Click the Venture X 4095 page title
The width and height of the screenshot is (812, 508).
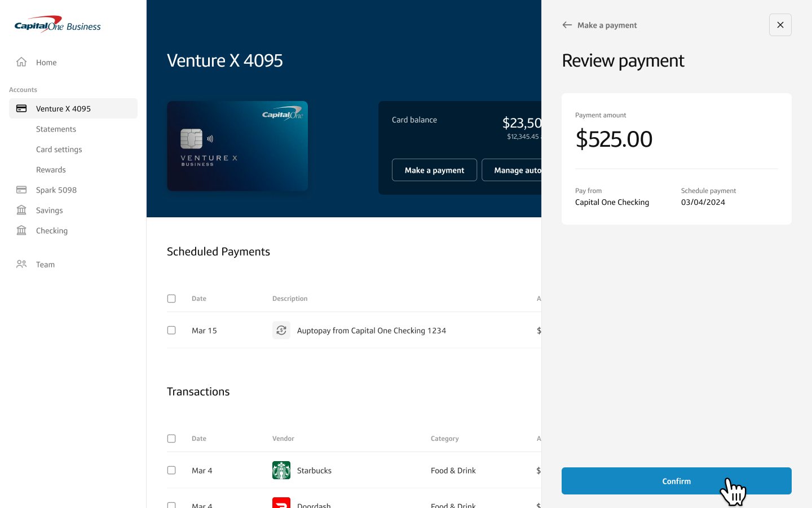225,60
